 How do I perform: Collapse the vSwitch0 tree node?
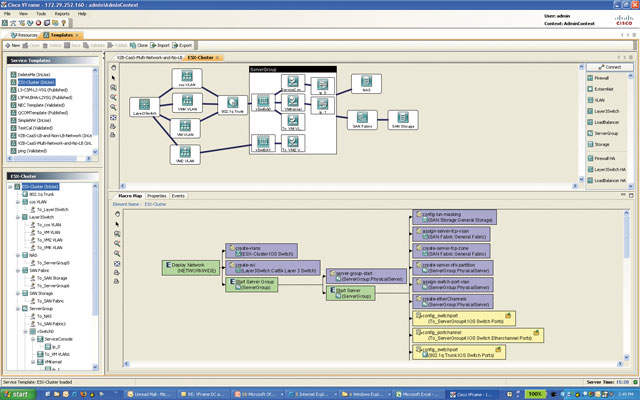(25, 331)
